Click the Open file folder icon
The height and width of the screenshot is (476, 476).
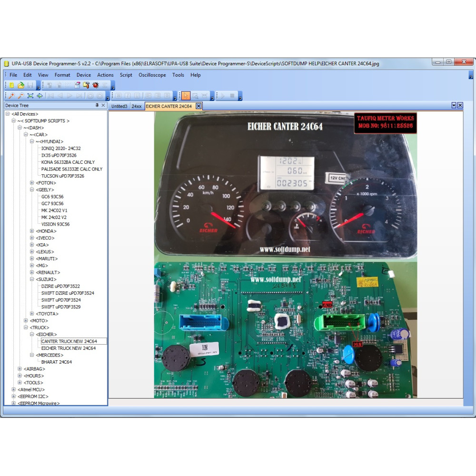tap(21, 85)
